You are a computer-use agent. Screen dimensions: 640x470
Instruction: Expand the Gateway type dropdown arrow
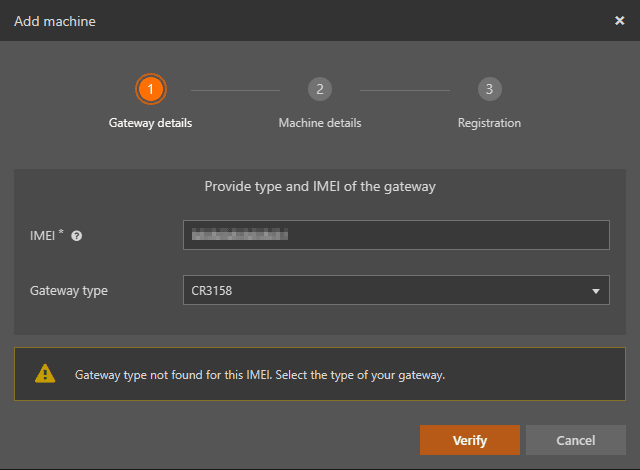(596, 291)
